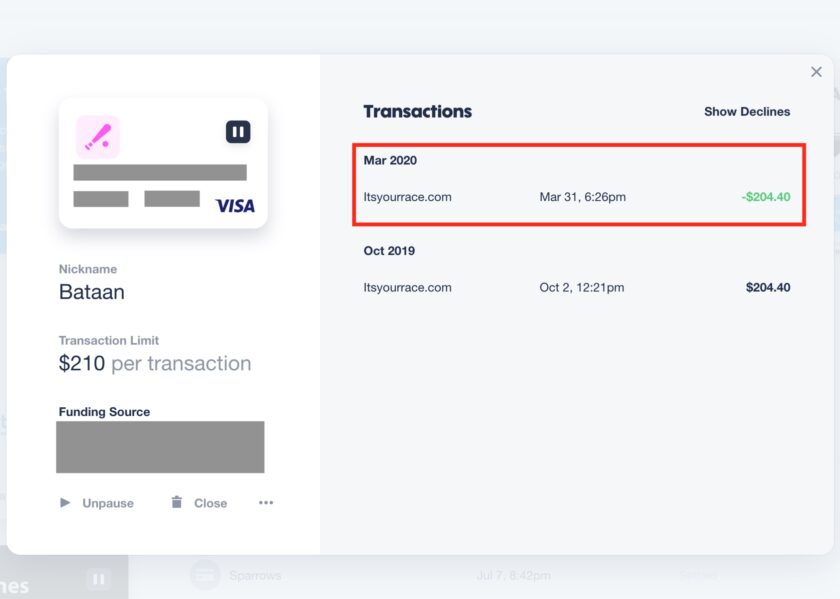Edit the Bataan nickname field
Image resolution: width=840 pixels, height=599 pixels.
click(92, 292)
